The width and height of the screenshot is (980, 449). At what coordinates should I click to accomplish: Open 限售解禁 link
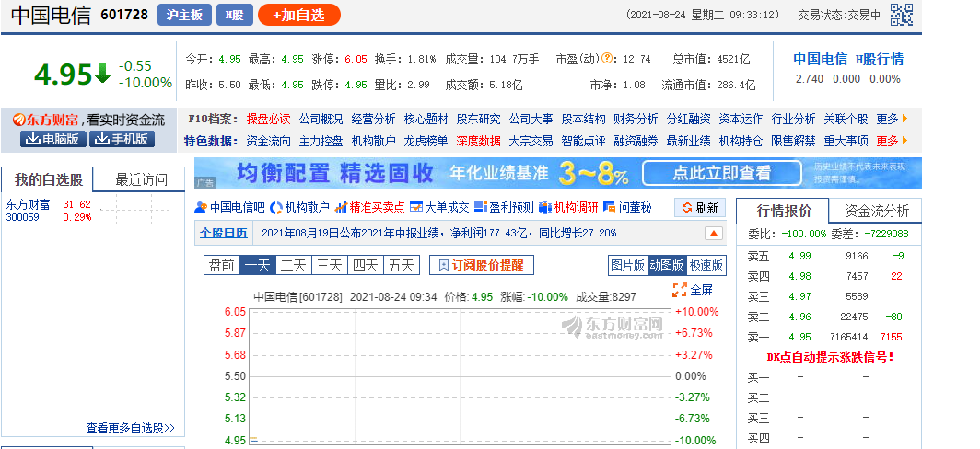click(793, 141)
